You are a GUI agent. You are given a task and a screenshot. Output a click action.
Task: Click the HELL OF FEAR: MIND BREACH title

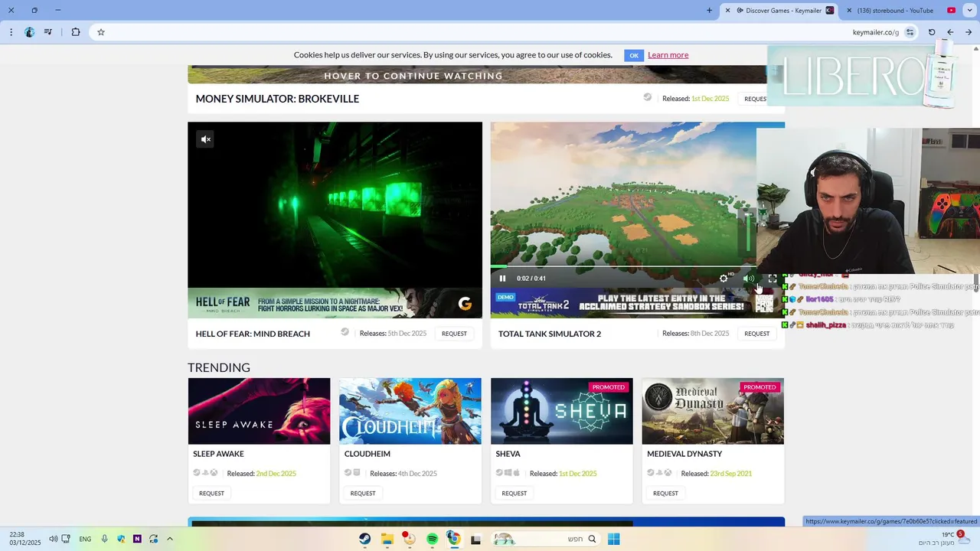[253, 334]
